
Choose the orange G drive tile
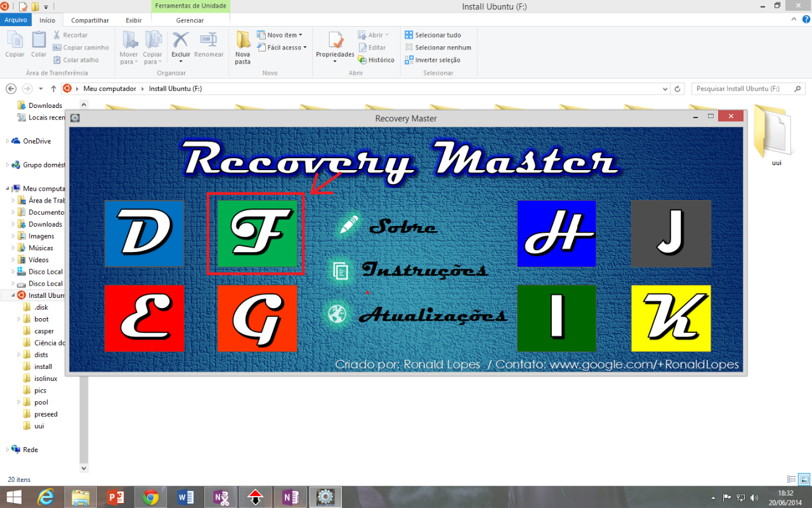(257, 318)
